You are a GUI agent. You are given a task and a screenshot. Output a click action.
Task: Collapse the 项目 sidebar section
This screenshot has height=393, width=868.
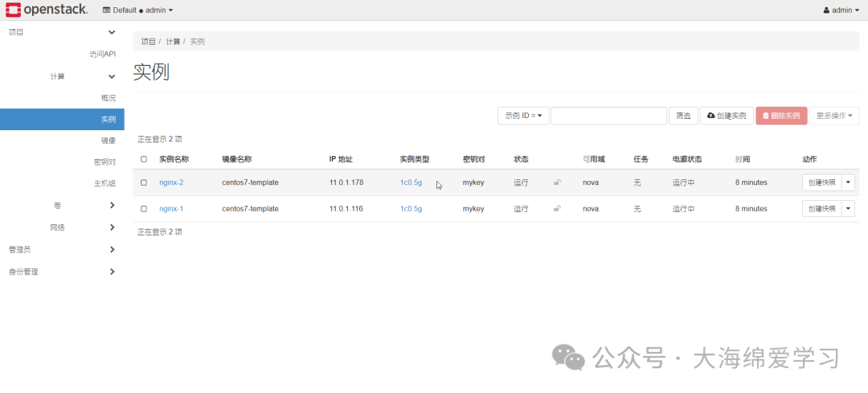click(62, 32)
